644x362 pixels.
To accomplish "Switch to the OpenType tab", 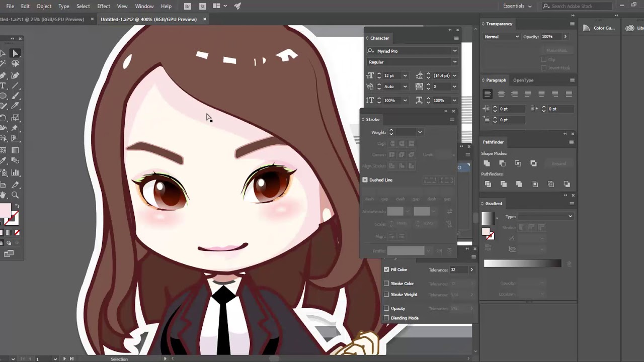I will (523, 80).
